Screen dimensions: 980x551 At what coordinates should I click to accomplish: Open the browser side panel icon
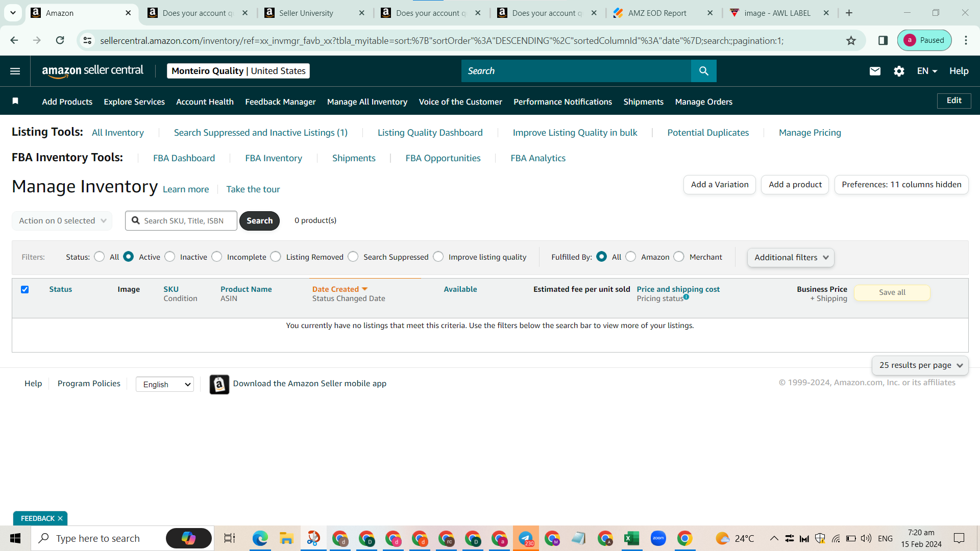[x=883, y=40]
